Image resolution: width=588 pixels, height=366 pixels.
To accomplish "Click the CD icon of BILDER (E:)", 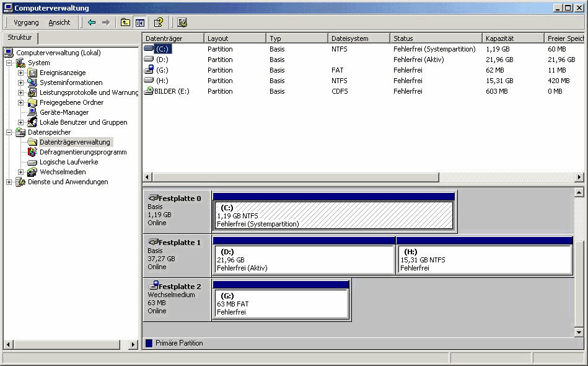I will click(149, 91).
